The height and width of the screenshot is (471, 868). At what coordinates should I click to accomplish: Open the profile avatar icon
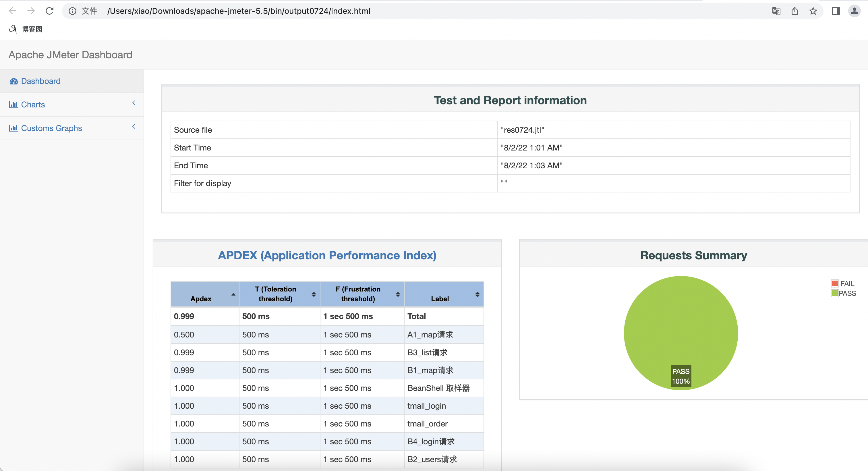tap(854, 11)
